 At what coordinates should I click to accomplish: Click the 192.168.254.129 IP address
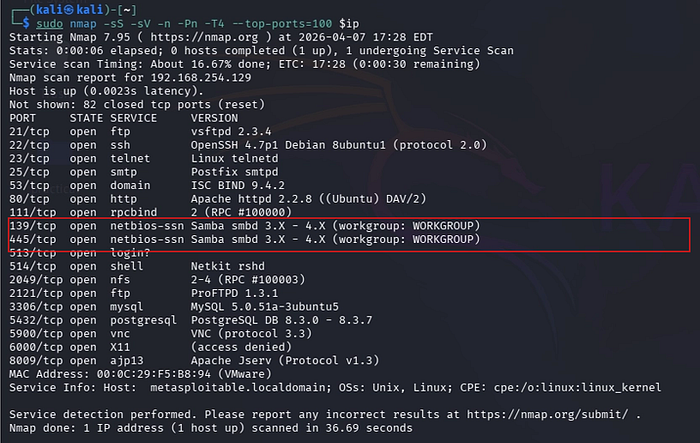(201, 78)
